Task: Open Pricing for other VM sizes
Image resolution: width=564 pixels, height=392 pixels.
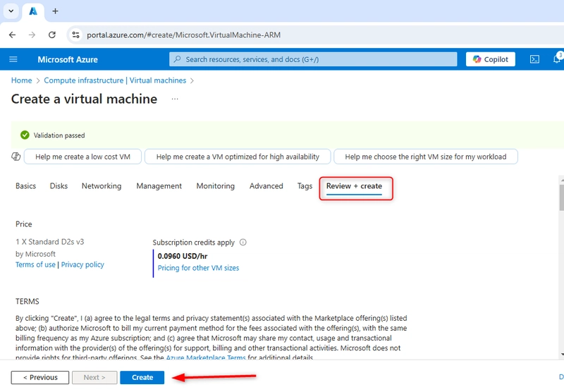Action: 198,268
